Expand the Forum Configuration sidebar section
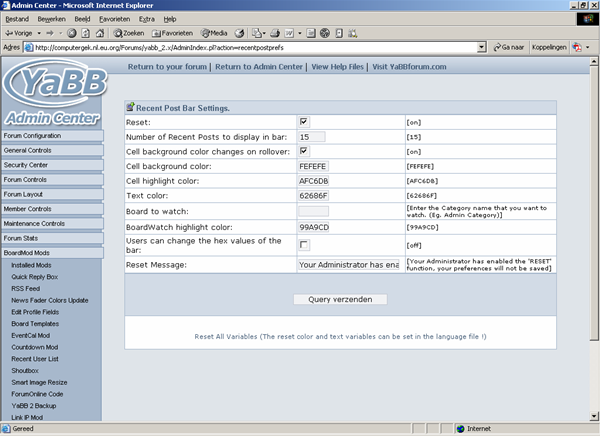The width and height of the screenshot is (600, 436). click(x=52, y=136)
